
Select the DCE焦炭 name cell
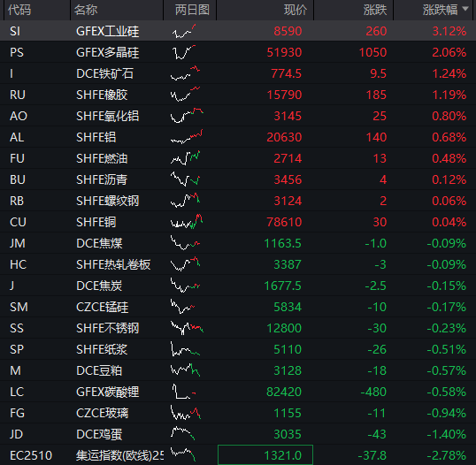[x=99, y=286]
